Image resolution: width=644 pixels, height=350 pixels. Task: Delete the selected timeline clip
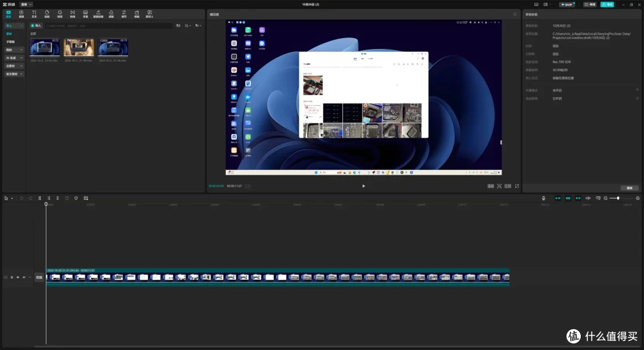[x=67, y=198]
